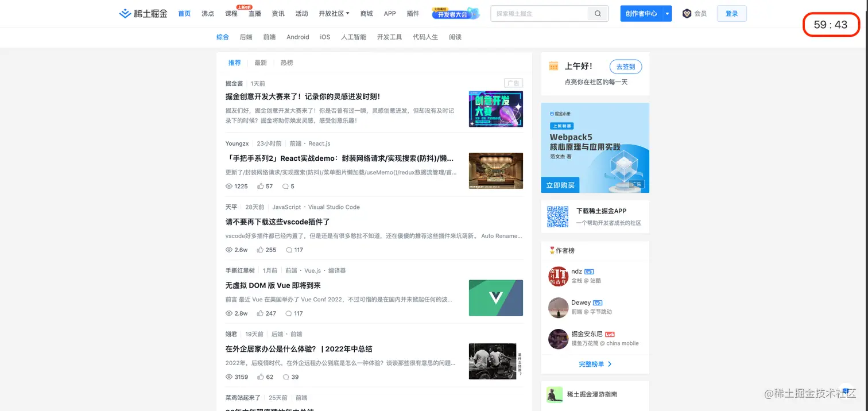Like the 在外企居家办公 post

[261, 377]
